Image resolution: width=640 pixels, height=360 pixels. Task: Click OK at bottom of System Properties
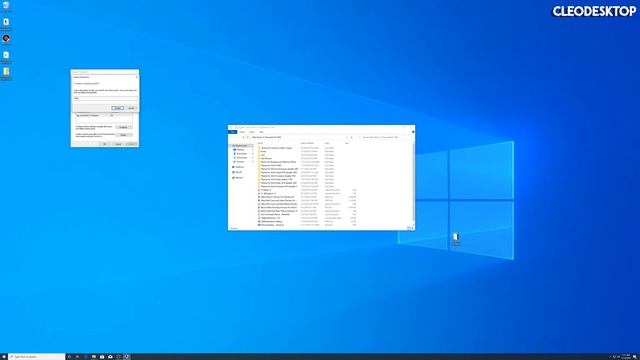coord(104,144)
